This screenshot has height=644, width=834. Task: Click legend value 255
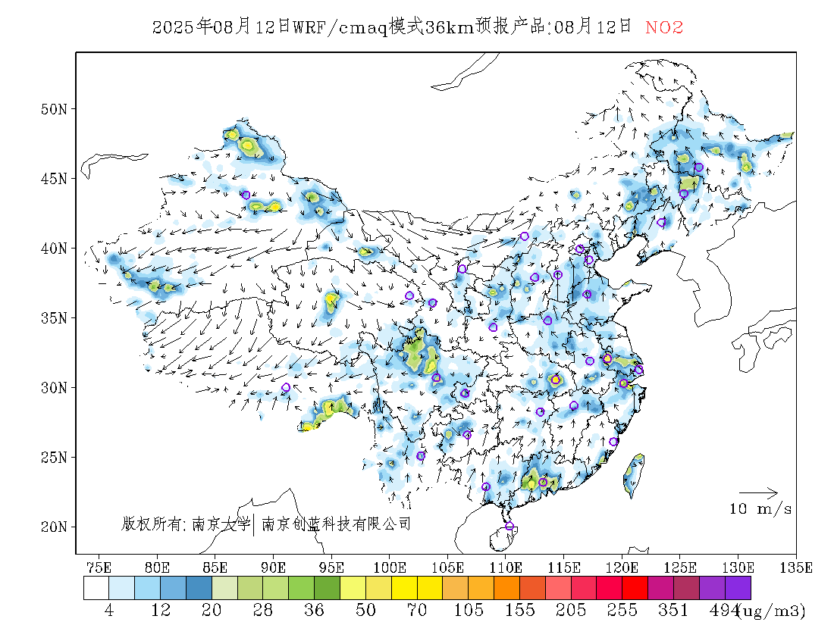pyautogui.click(x=622, y=610)
